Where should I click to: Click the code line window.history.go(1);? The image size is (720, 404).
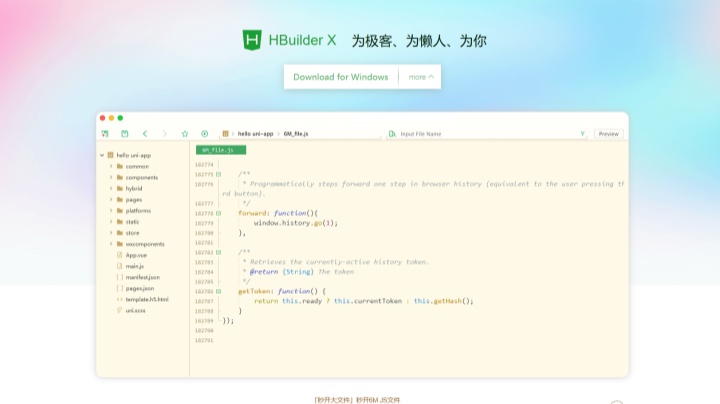[x=296, y=223]
